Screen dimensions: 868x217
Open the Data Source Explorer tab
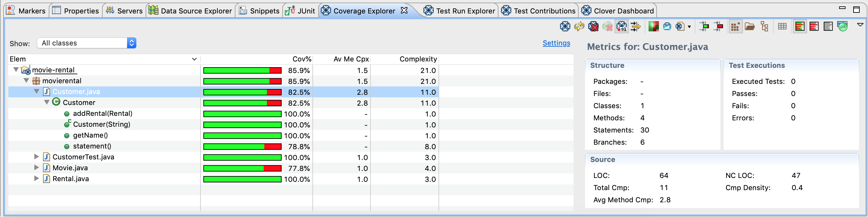pyautogui.click(x=190, y=11)
